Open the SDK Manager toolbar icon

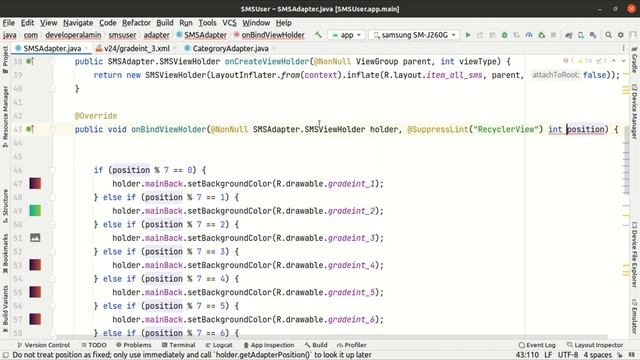pos(593,35)
